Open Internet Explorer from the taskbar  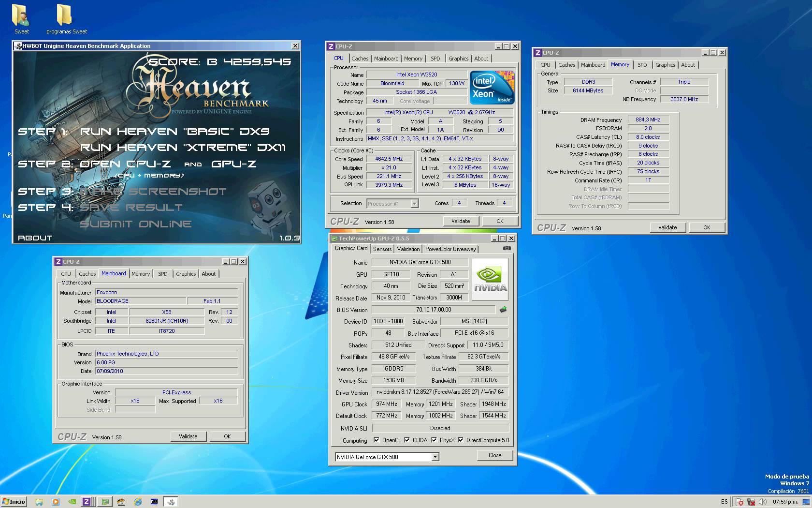tap(138, 502)
